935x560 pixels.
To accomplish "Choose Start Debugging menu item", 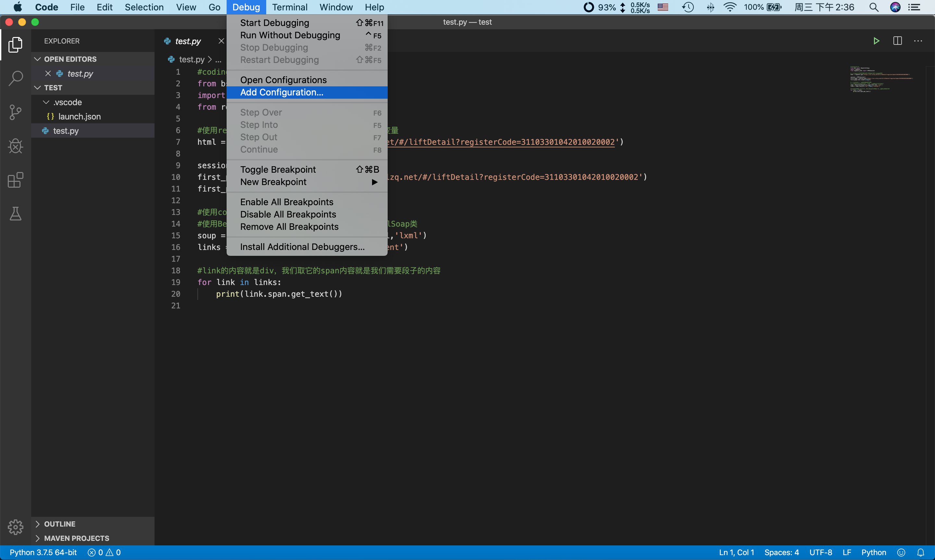I will (x=307, y=23).
